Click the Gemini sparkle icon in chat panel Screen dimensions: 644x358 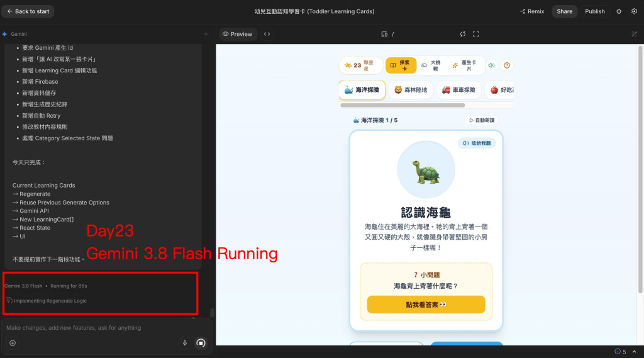tap(4, 34)
